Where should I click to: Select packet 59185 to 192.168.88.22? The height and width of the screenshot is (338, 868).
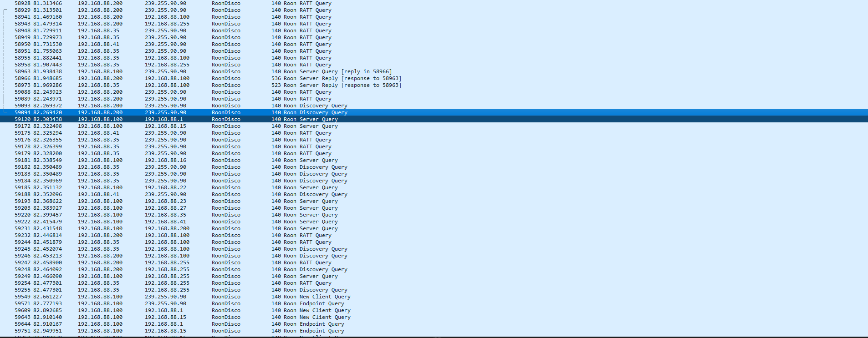pos(434,187)
